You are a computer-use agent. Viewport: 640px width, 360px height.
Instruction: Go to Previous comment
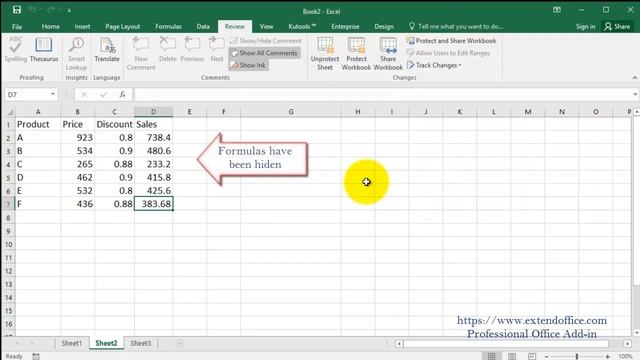pos(192,49)
